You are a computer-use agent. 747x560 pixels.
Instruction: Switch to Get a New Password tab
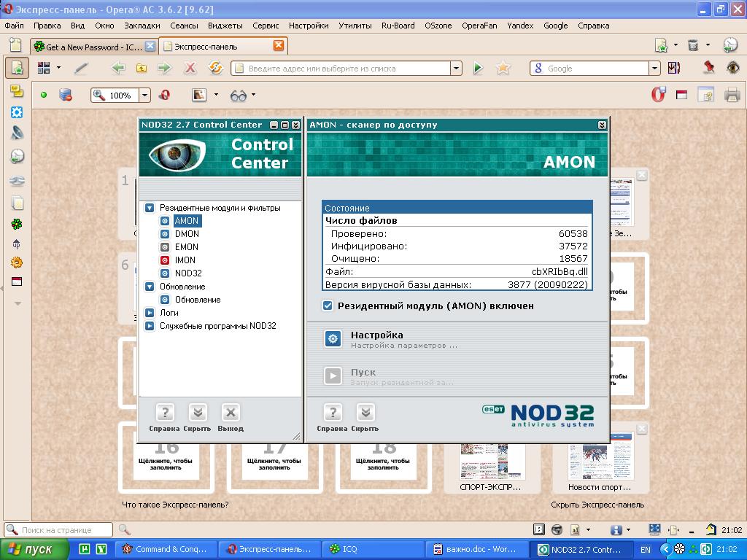[93, 47]
